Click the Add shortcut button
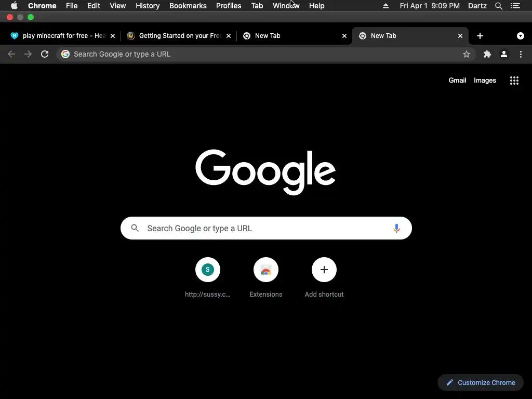This screenshot has height=399, width=532. [x=324, y=277]
